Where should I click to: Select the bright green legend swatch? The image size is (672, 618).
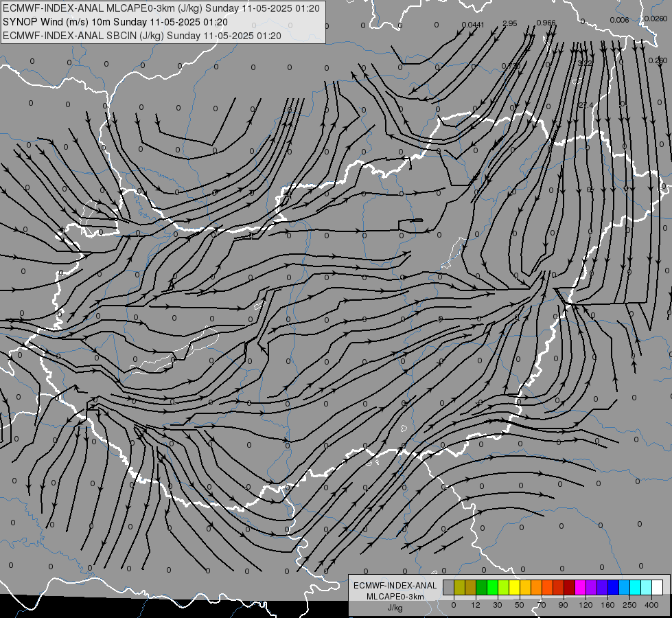(493, 587)
